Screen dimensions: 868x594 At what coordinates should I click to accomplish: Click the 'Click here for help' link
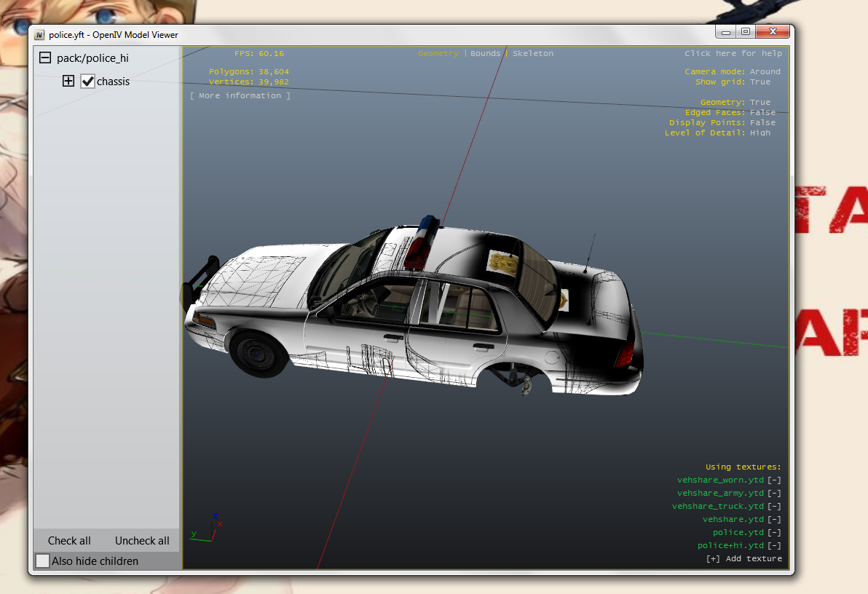click(733, 53)
